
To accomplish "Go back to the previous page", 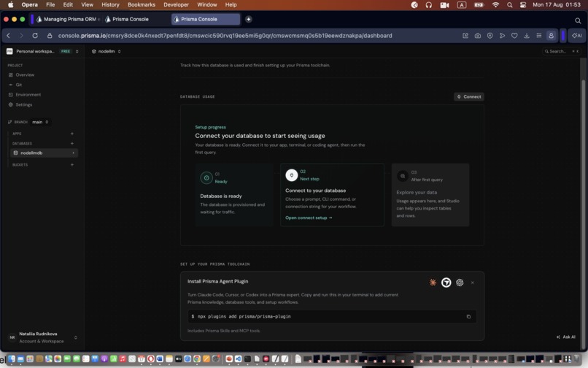I will (9, 36).
